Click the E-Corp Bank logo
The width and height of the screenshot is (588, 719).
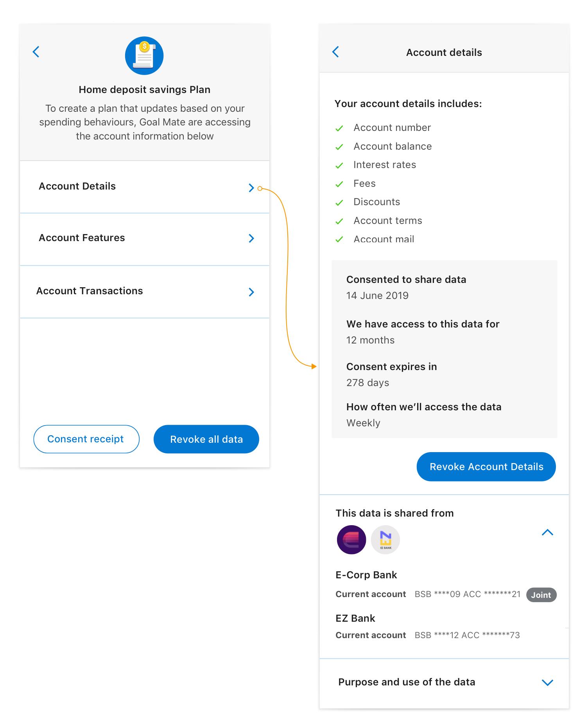click(x=351, y=540)
